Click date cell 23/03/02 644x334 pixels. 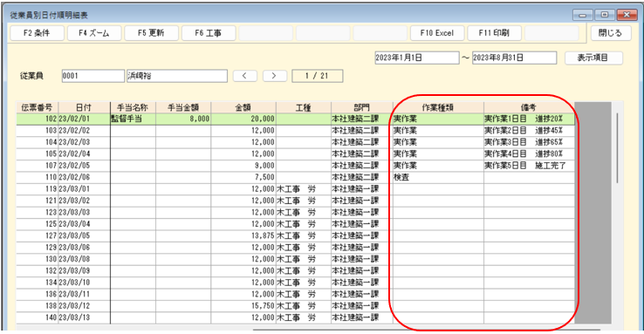(84, 201)
